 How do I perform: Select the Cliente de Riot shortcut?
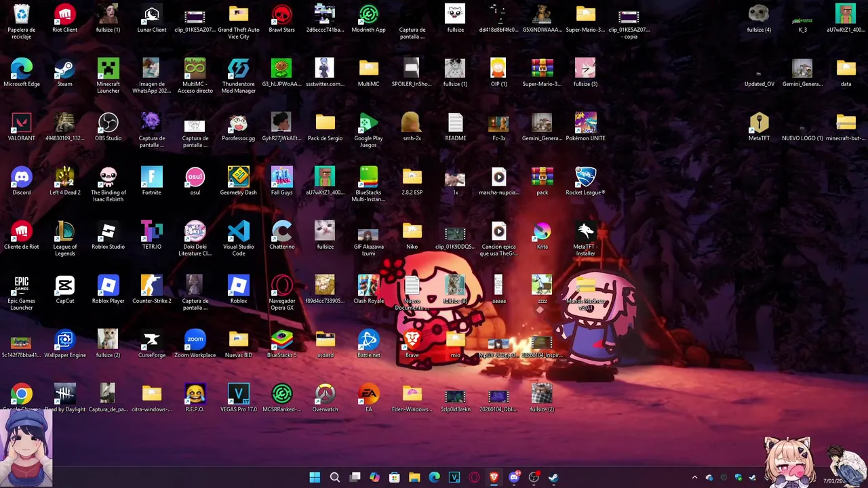22,232
